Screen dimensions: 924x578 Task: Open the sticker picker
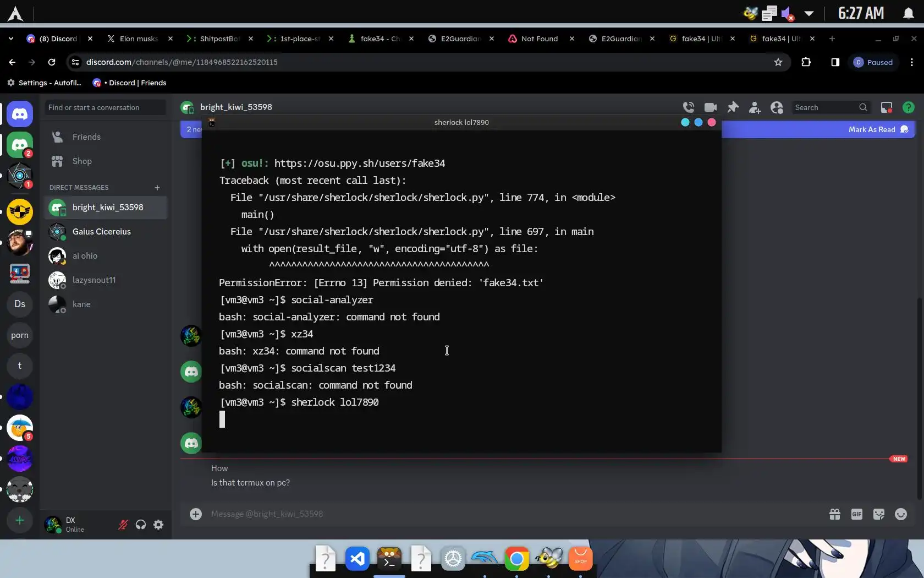click(879, 514)
